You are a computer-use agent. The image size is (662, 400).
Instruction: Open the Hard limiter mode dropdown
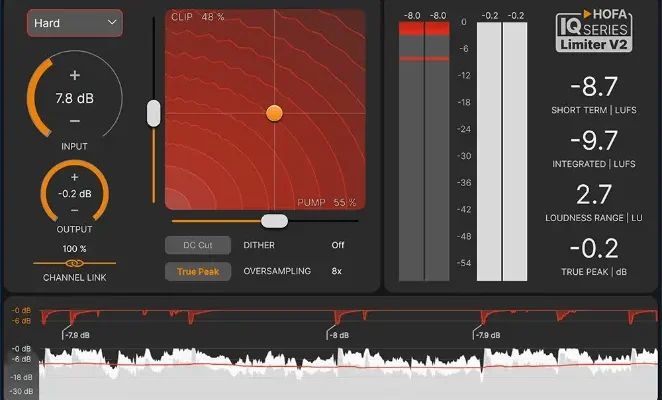(75, 22)
